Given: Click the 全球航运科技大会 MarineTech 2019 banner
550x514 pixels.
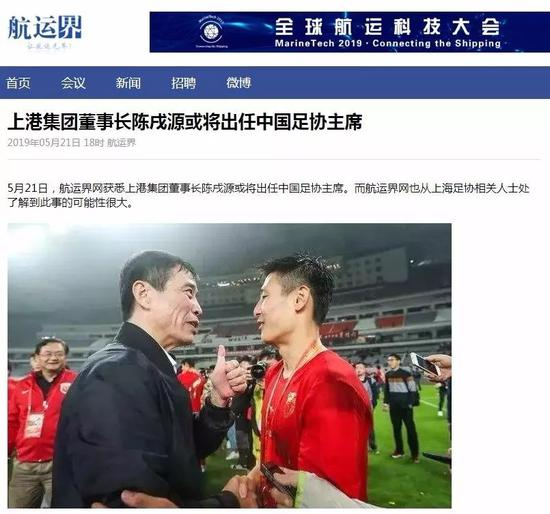Looking at the screenshot, I should pyautogui.click(x=350, y=32).
